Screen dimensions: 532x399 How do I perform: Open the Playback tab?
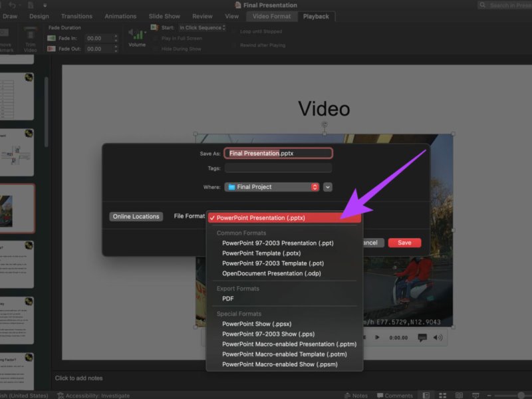(x=316, y=16)
